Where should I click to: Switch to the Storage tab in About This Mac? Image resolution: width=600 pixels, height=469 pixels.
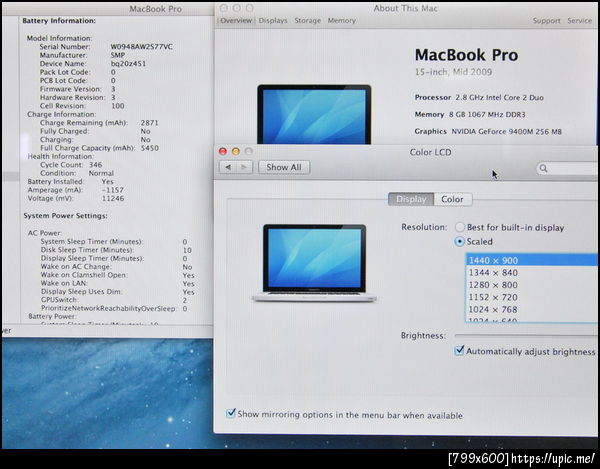(x=308, y=21)
